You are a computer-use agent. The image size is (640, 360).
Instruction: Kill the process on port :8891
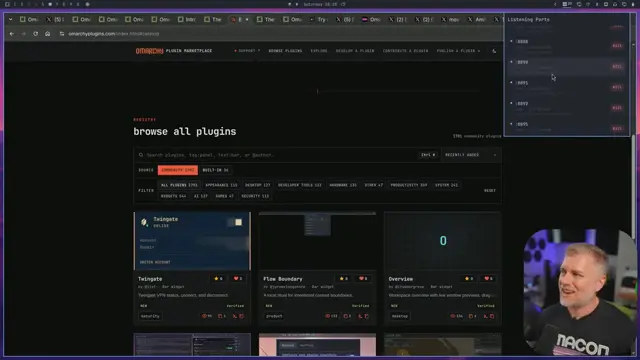pyautogui.click(x=617, y=87)
